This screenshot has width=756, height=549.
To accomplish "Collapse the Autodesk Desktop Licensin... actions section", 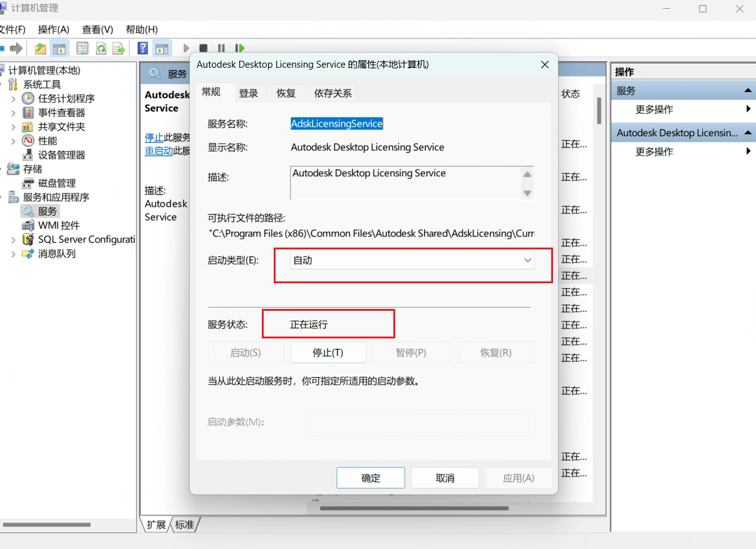I will tap(748, 133).
